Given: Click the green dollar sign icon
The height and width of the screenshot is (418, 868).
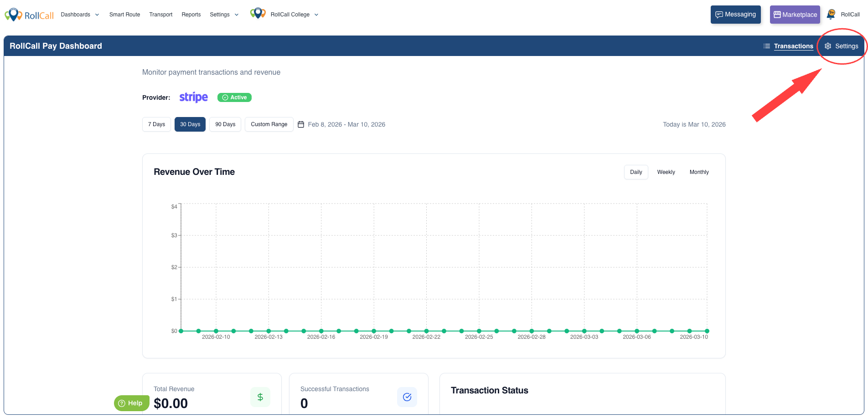Looking at the screenshot, I should click(260, 397).
